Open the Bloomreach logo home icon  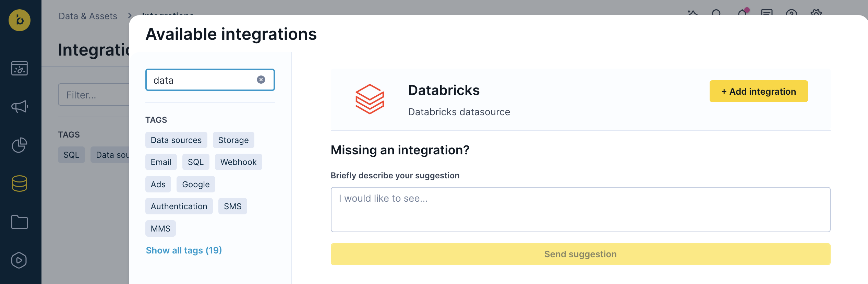pos(20,20)
